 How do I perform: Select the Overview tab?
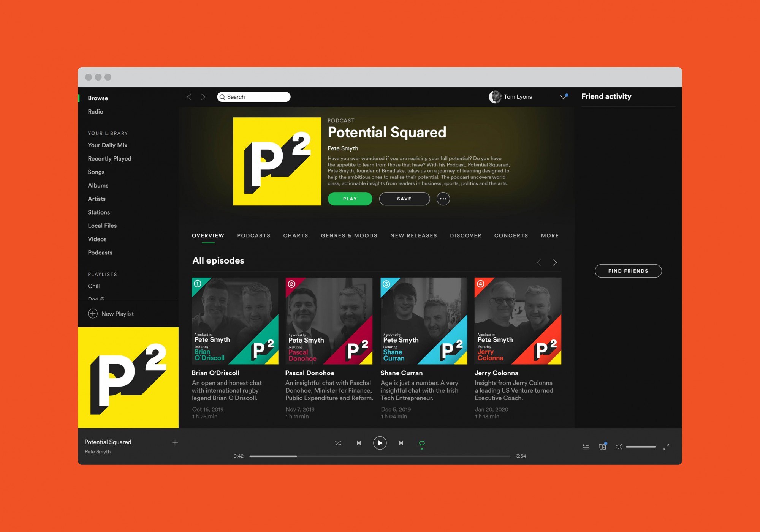coord(208,236)
